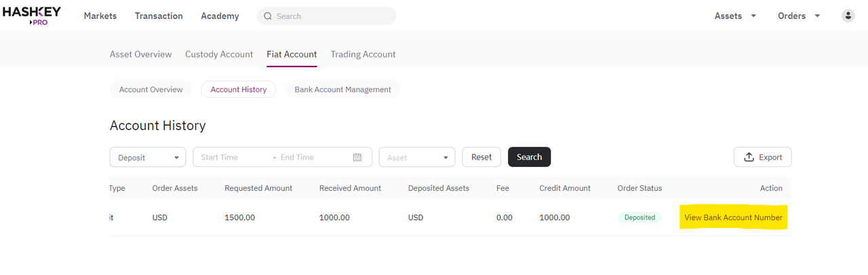Switch to the Custody Account tab

(x=219, y=54)
